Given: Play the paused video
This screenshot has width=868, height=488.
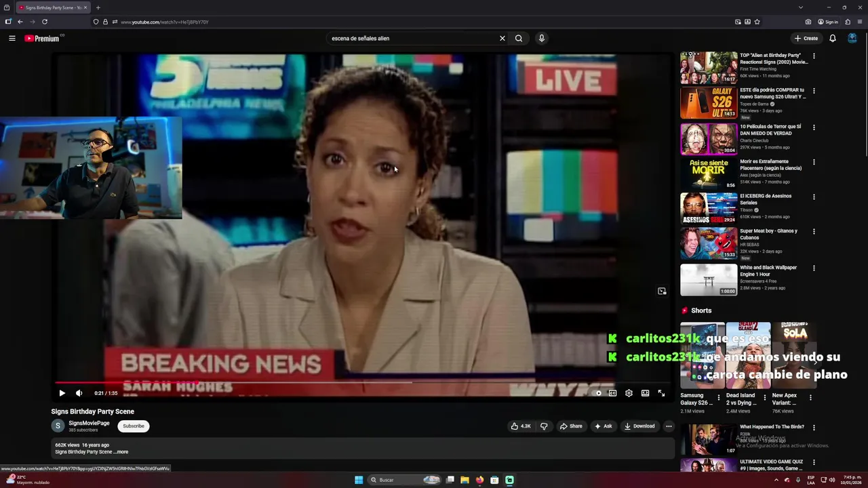Looking at the screenshot, I should (62, 393).
